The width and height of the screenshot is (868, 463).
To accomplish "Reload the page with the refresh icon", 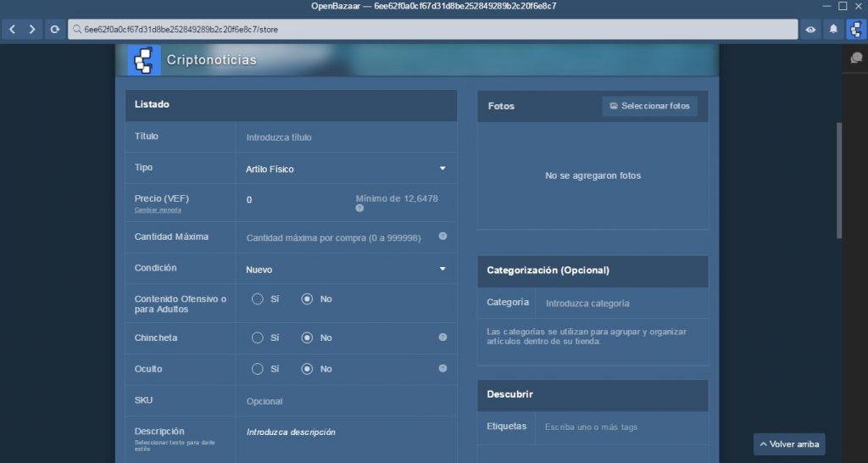I will click(54, 30).
